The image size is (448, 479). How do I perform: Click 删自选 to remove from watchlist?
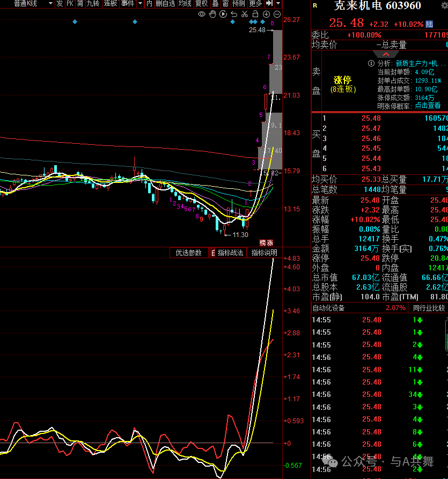[165, 4]
